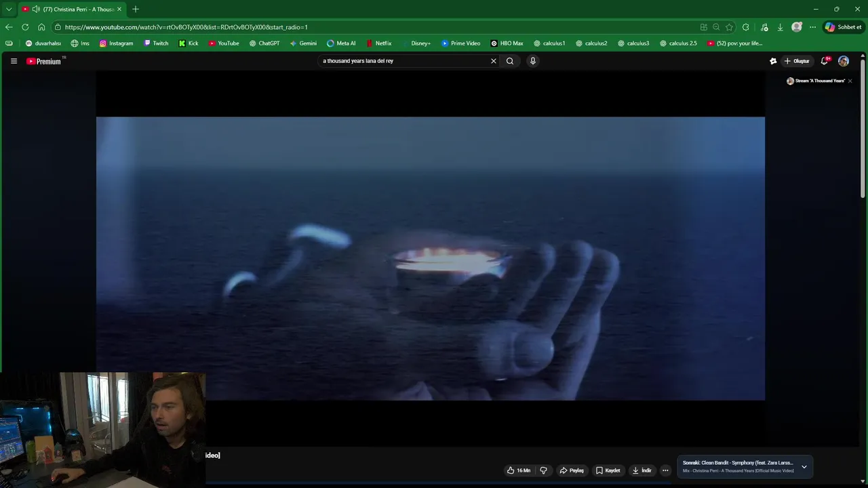This screenshot has width=868, height=488.
Task: Open Copilot Sohbet et button
Action: pyautogui.click(x=843, y=27)
